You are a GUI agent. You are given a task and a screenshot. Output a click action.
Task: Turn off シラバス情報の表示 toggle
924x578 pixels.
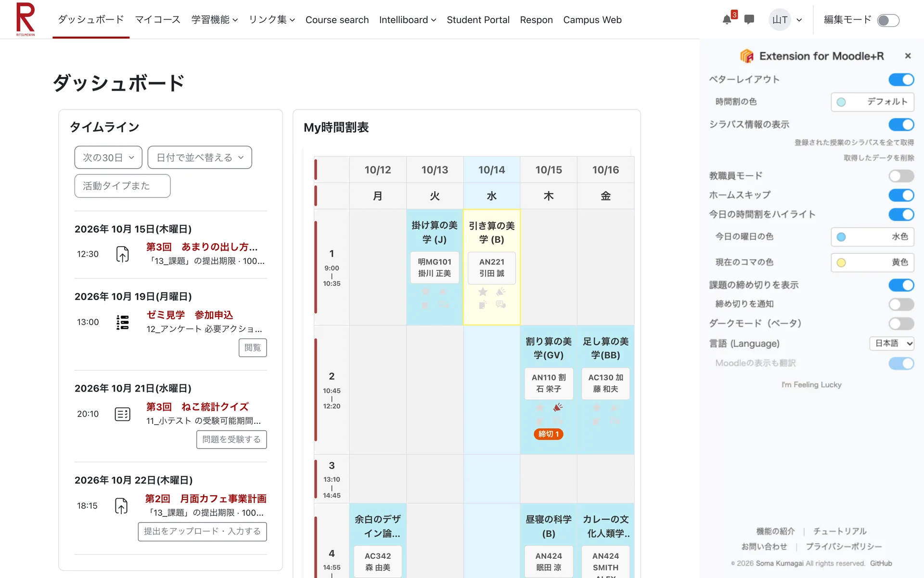coord(901,125)
